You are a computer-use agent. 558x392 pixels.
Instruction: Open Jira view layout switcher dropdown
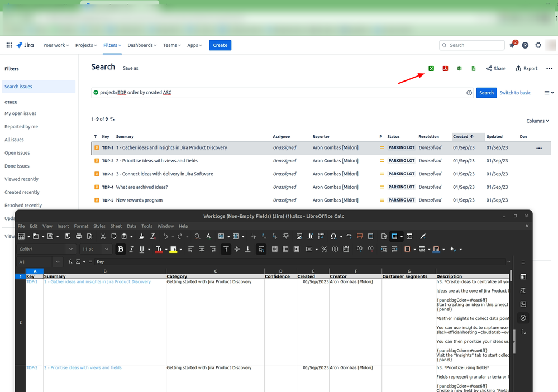[x=549, y=93]
